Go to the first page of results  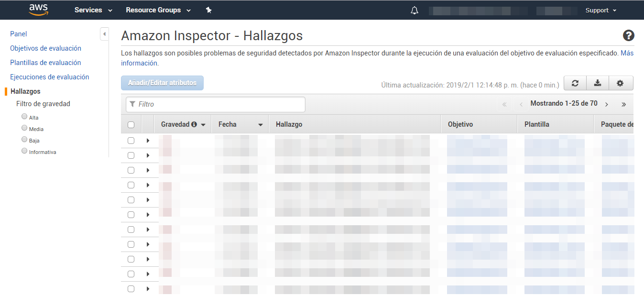click(504, 104)
